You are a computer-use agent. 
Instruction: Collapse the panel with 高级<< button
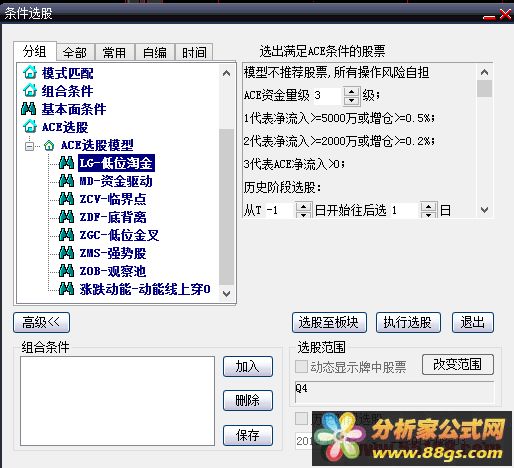point(41,322)
